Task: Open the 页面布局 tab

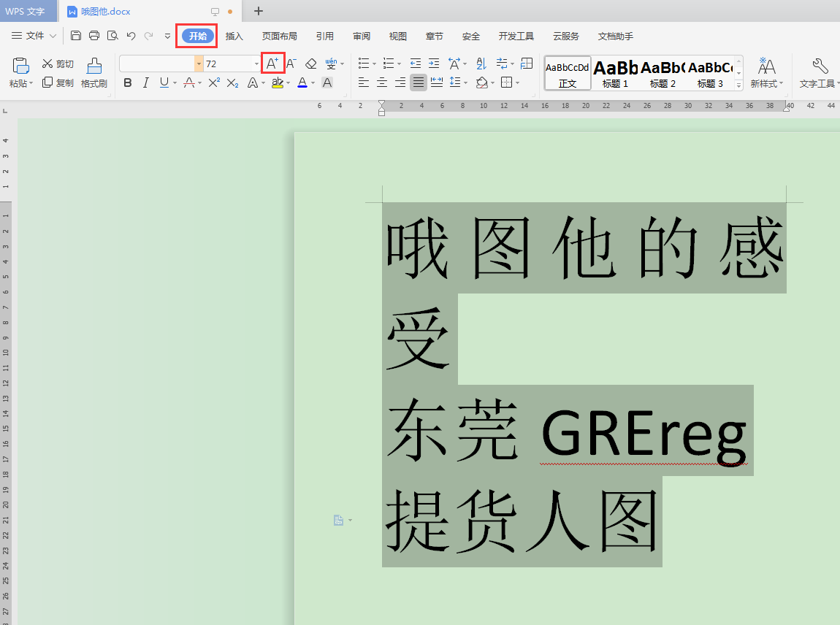Action: [279, 36]
